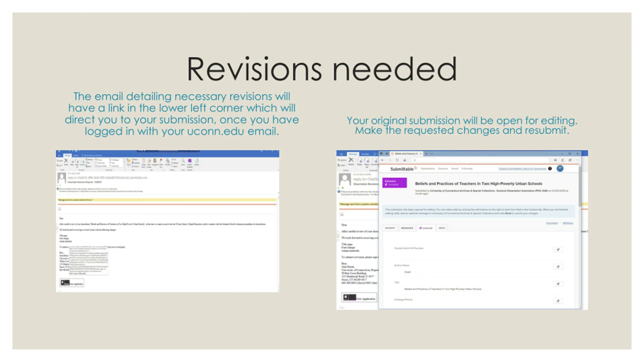The width and height of the screenshot is (644, 362).
Task: Click the Withdraw link
Action: coord(568,223)
